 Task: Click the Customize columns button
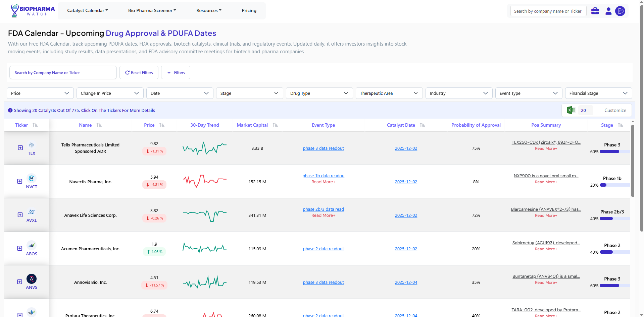click(615, 110)
